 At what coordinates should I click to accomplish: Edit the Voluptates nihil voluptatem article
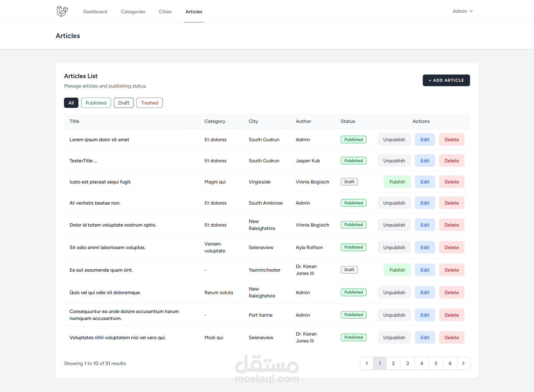pyautogui.click(x=425, y=338)
